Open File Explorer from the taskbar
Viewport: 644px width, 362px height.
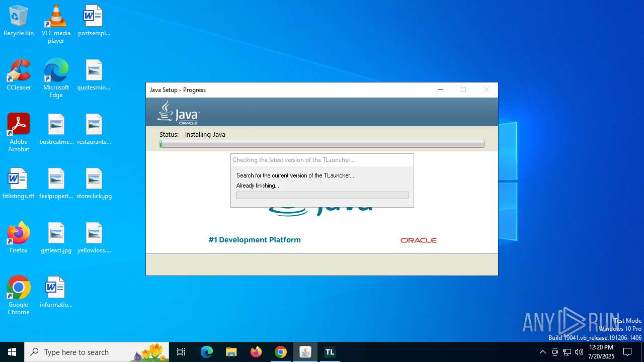pyautogui.click(x=231, y=352)
